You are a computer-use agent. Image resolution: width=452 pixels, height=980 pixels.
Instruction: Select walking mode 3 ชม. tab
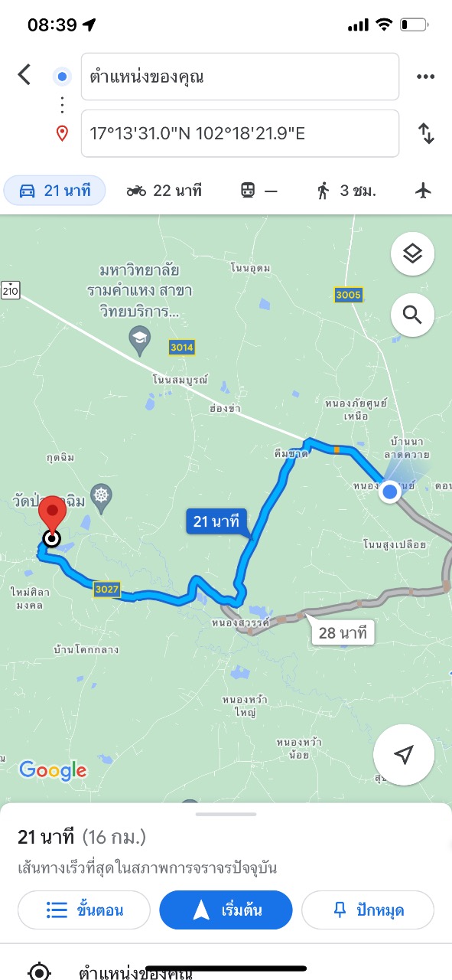(x=347, y=191)
